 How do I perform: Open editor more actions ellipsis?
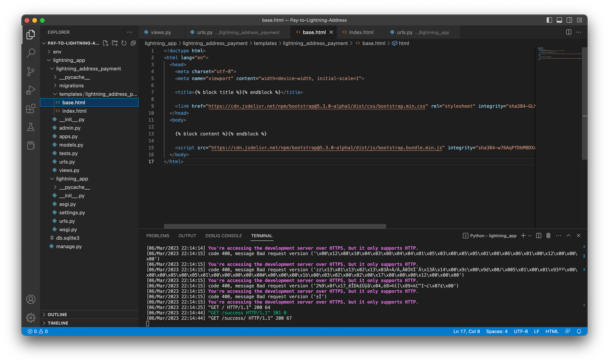(x=579, y=32)
